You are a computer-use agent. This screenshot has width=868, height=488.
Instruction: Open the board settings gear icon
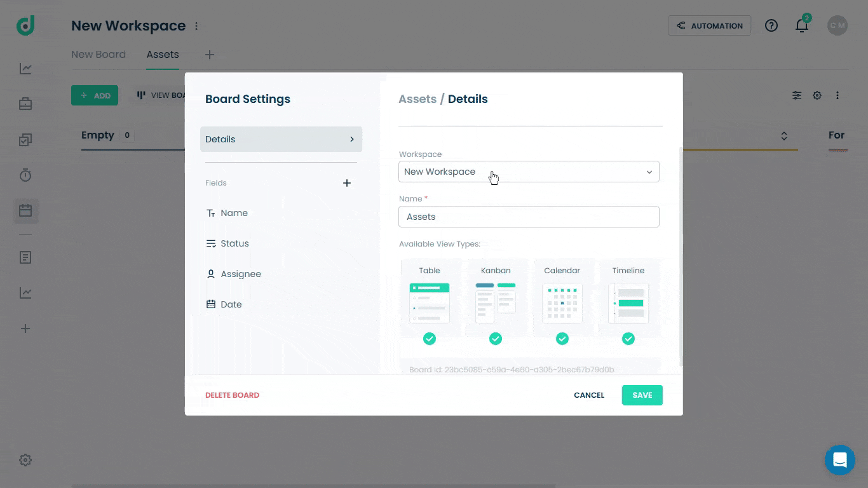[x=817, y=95]
